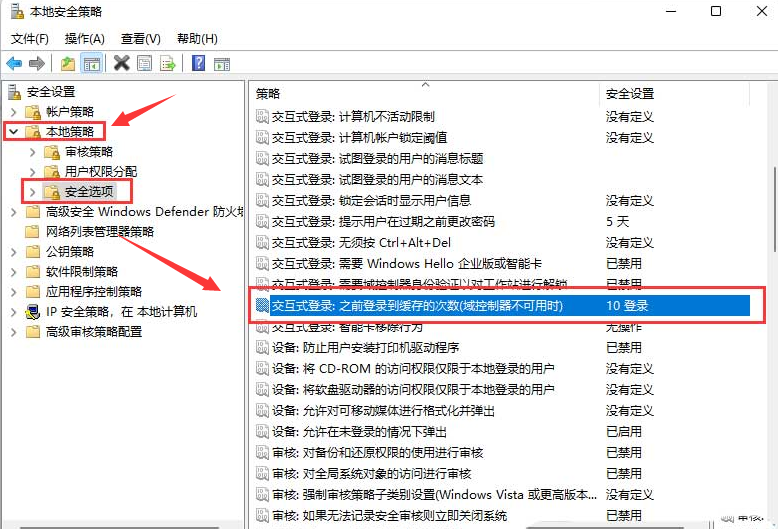Expand the 用户权限分配 node arrow
The width and height of the screenshot is (778, 529).
coord(33,172)
